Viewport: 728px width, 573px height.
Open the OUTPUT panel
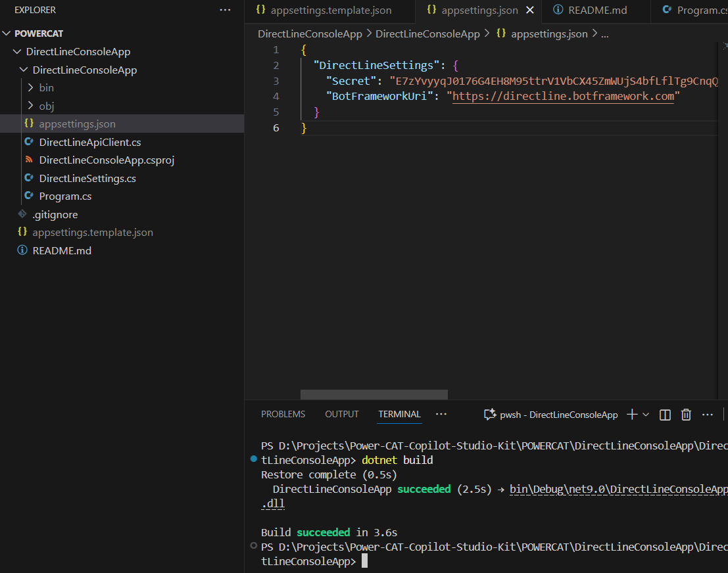pyautogui.click(x=341, y=414)
